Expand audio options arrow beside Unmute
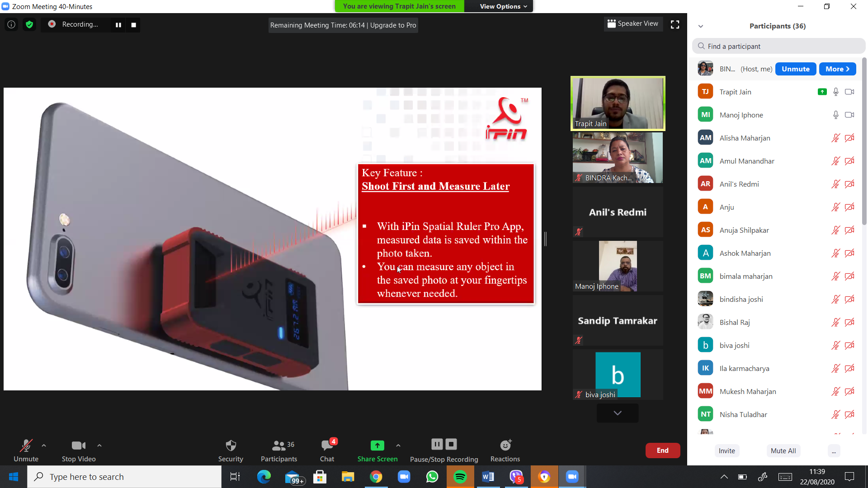 44,446
